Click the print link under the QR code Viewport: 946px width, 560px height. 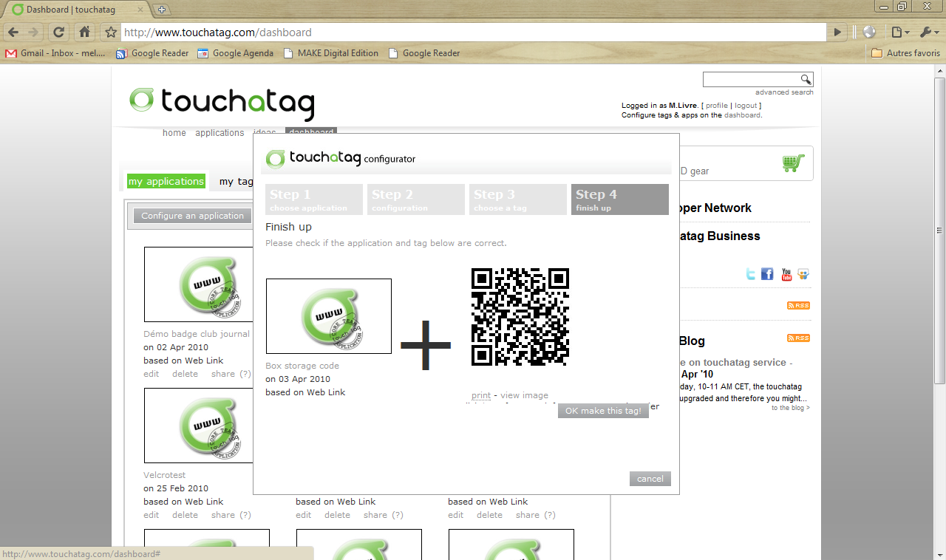coord(481,395)
